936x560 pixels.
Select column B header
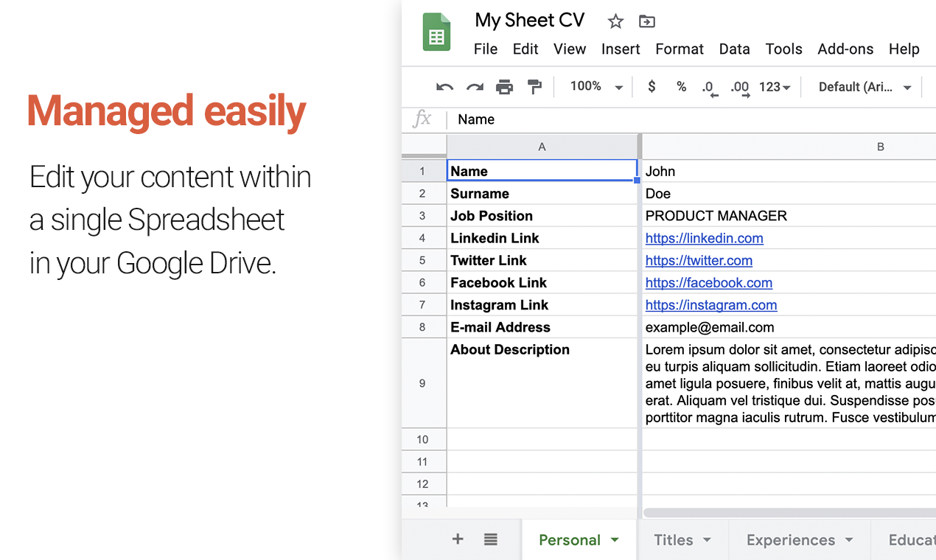pyautogui.click(x=789, y=147)
